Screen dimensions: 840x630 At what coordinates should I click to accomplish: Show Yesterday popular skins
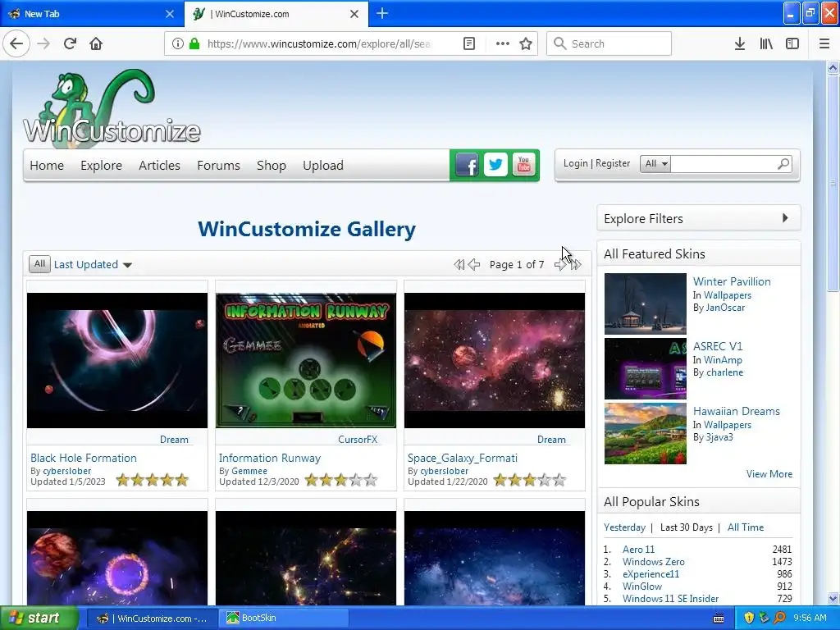point(624,527)
